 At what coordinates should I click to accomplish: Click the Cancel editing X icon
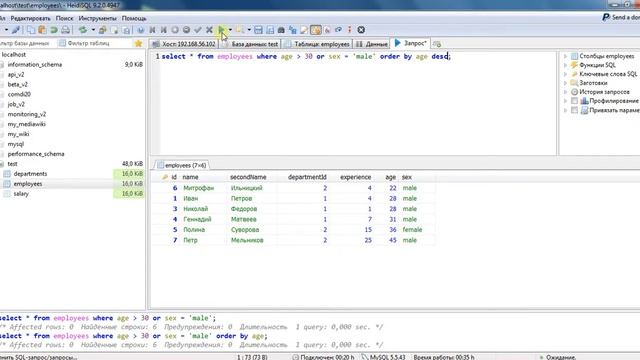(209, 30)
